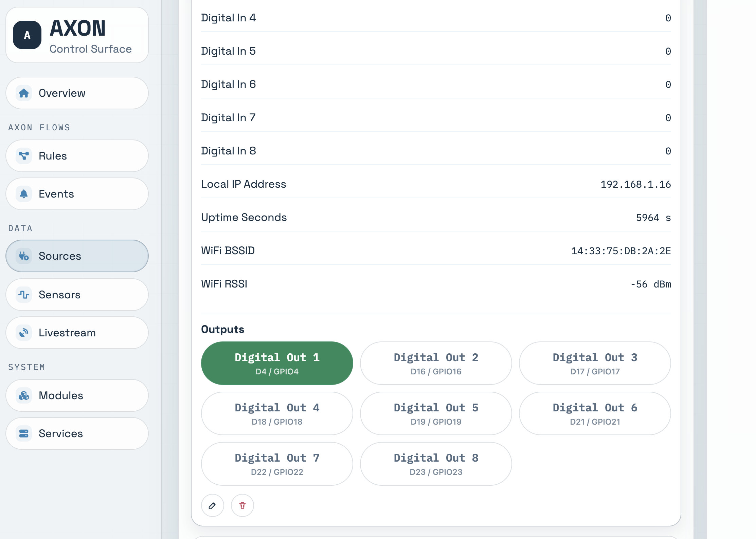Toggle Digital Out 3 on GPIO17
The width and height of the screenshot is (756, 539).
(595, 363)
